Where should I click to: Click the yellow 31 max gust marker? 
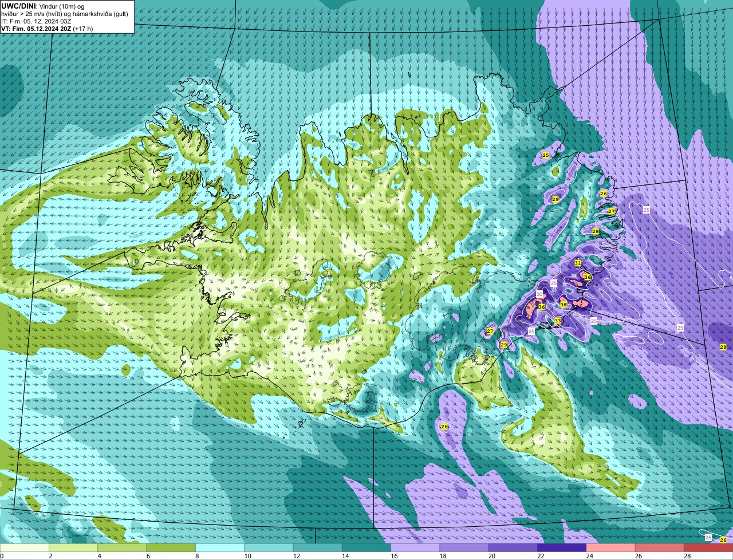point(578,263)
